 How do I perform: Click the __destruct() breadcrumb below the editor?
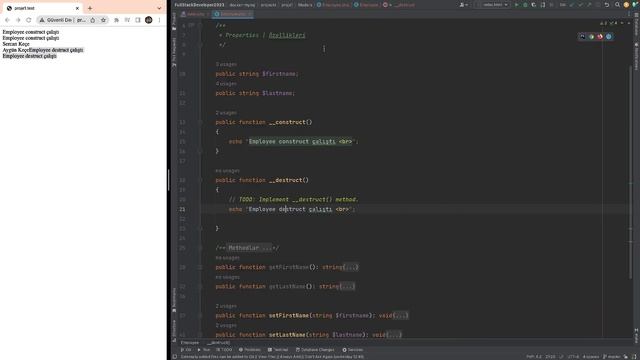(218, 343)
